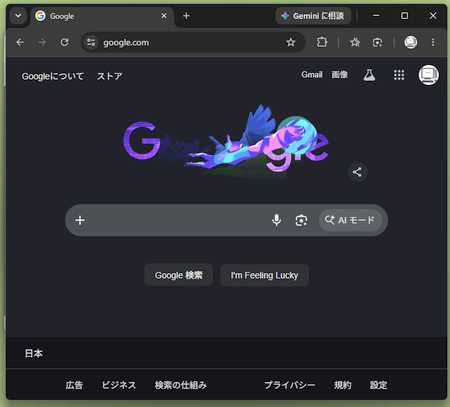
Task: Go forward with the forward arrow
Action: click(x=42, y=42)
